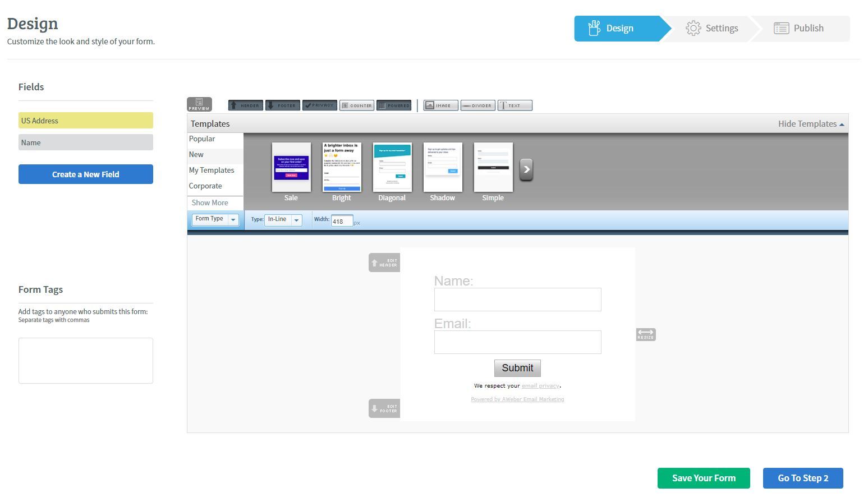This screenshot has height=497, width=868.
Task: Click the Edit Footer handle
Action: 384,408
